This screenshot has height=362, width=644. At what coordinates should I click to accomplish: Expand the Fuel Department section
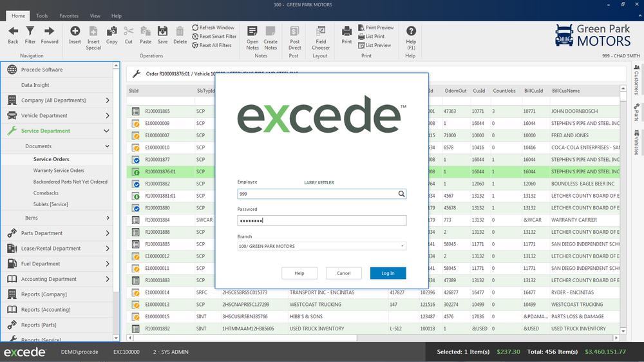107,264
